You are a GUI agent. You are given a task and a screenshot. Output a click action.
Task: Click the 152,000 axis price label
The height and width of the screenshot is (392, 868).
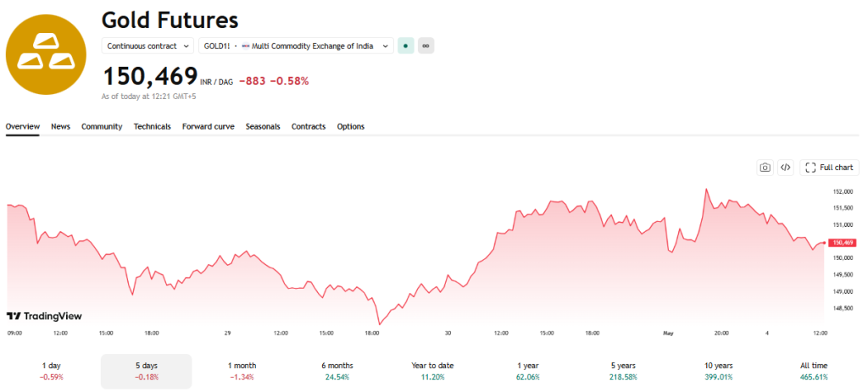[x=843, y=192]
